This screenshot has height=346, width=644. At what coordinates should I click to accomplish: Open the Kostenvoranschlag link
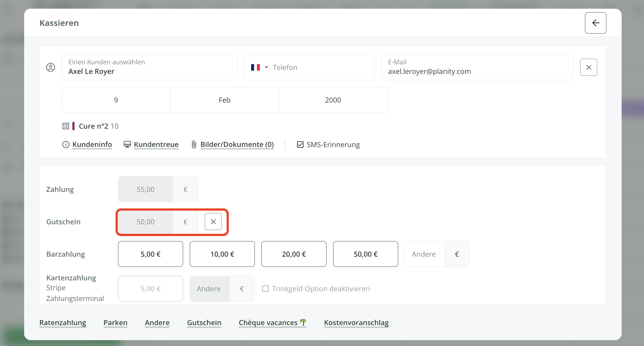pyautogui.click(x=356, y=323)
